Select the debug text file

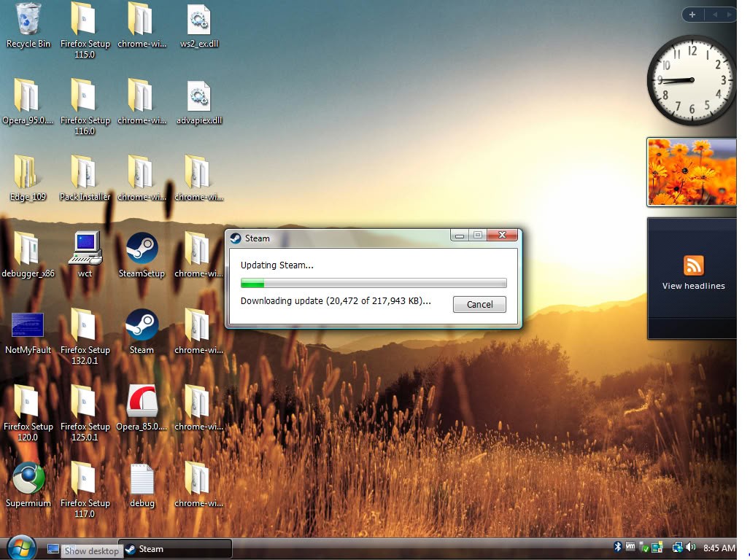coord(142,479)
